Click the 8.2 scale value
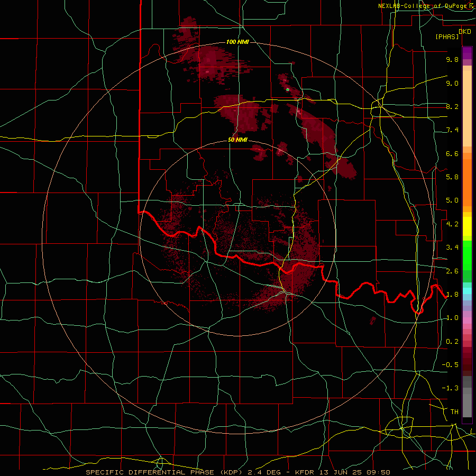476x476 pixels. [452, 106]
